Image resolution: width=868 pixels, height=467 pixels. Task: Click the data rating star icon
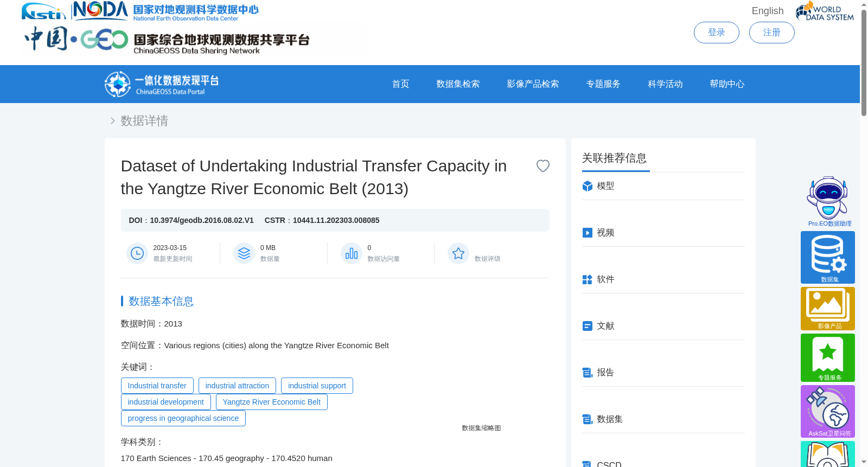tap(458, 253)
